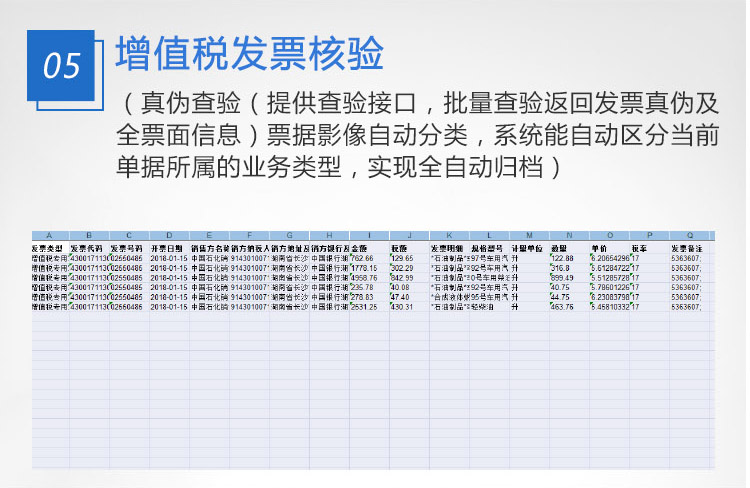Click the 发票类型 header cell
This screenshot has height=488, width=750.
click(x=49, y=247)
